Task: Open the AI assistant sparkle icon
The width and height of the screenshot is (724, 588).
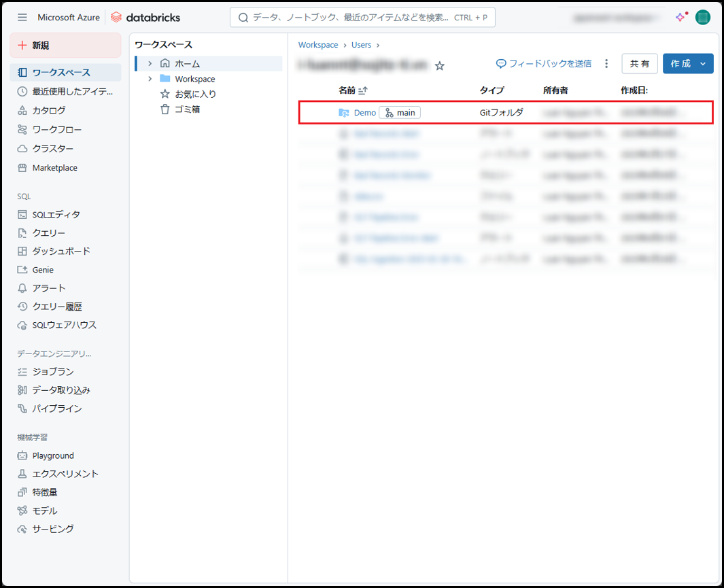Action: coord(681,17)
